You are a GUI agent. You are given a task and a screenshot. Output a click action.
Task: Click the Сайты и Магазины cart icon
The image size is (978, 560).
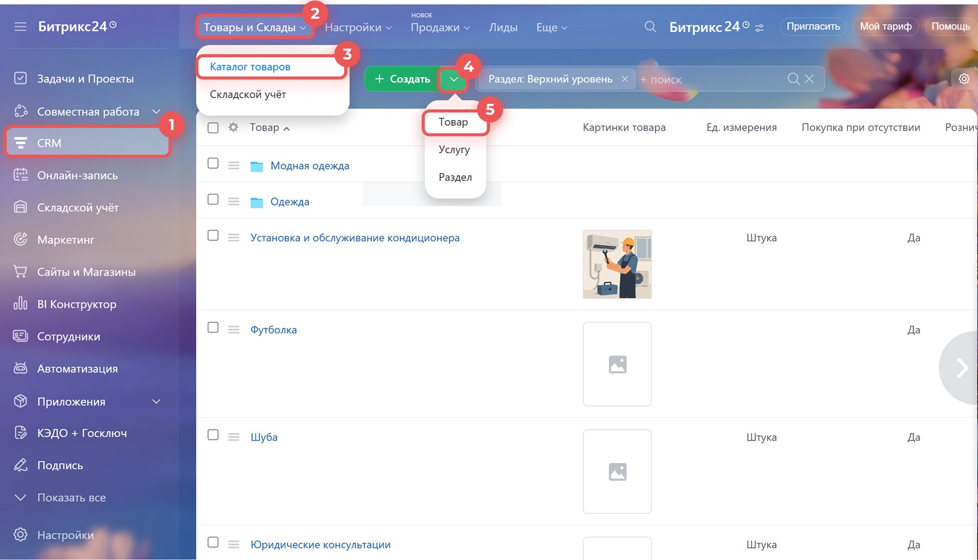pos(20,272)
